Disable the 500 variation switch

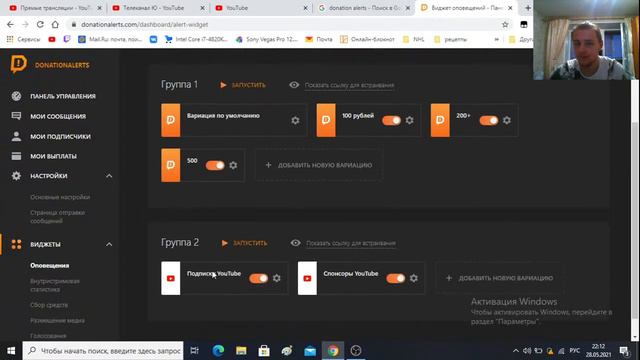coord(215,165)
